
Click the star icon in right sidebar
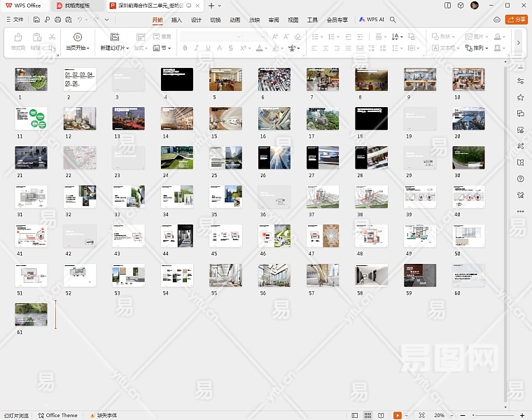(520, 97)
